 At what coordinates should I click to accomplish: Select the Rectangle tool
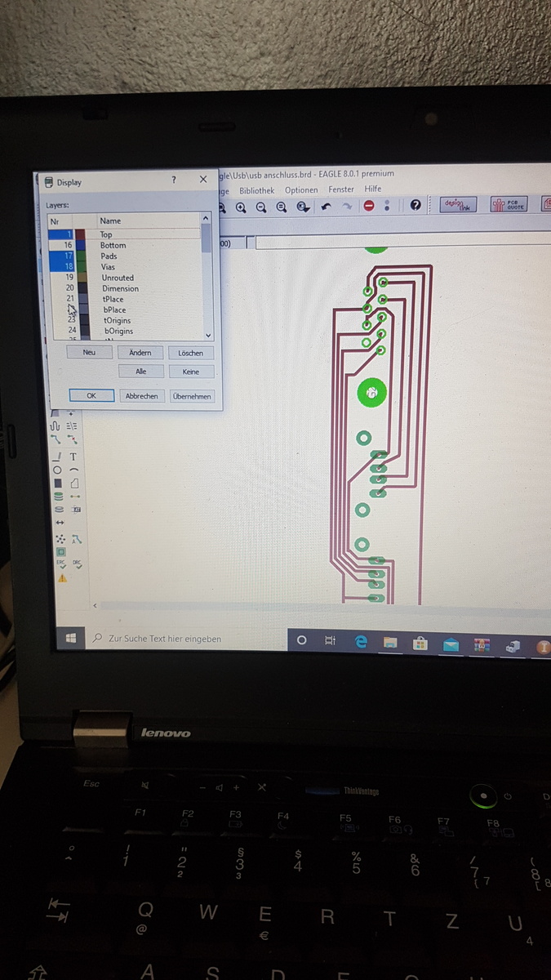(x=58, y=483)
